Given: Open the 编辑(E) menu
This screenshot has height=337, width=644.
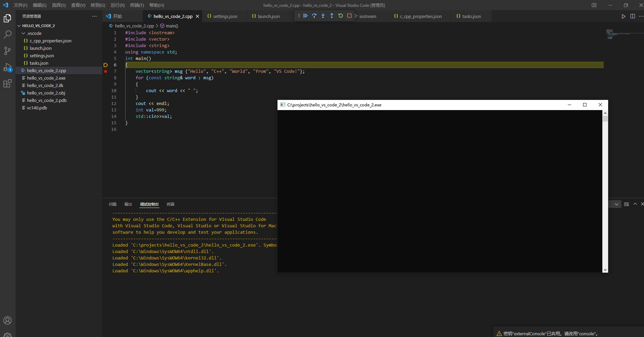Looking at the screenshot, I should (x=40, y=5).
